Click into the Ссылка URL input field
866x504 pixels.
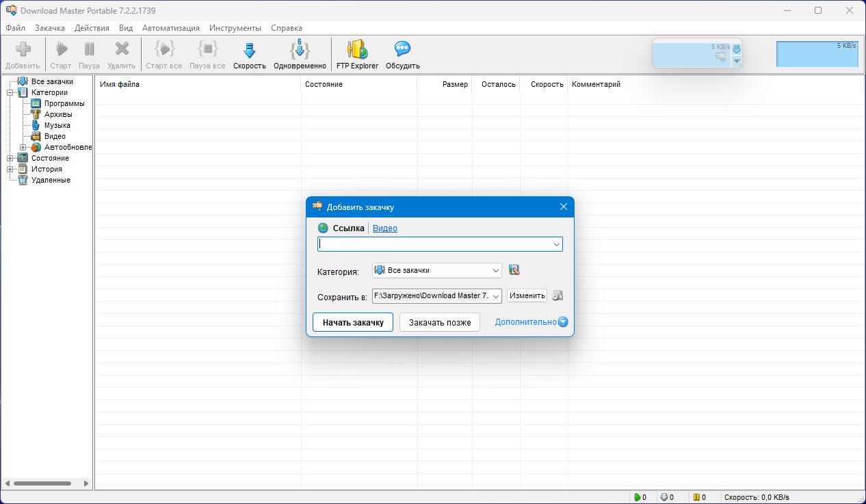pyautogui.click(x=434, y=244)
